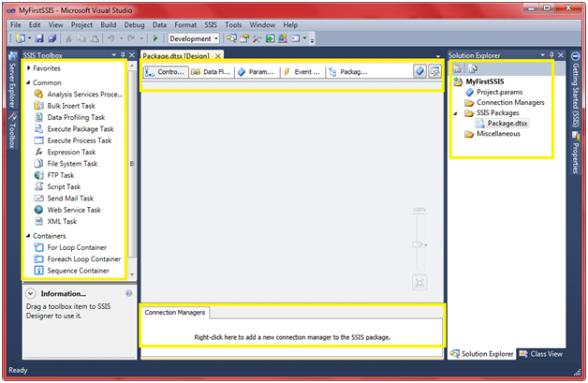Viewport: 588px width, 383px height.
Task: Pin Solution Explorer with the pushpin icon
Action: pos(551,55)
